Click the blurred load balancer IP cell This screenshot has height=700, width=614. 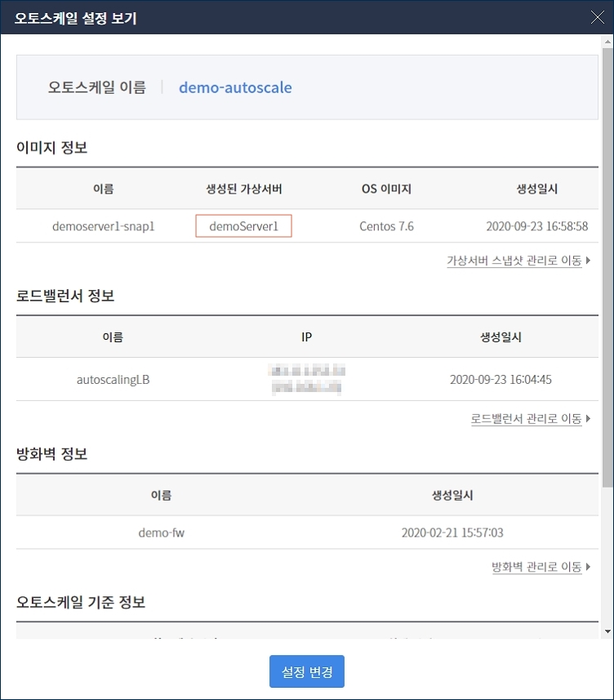[306, 380]
